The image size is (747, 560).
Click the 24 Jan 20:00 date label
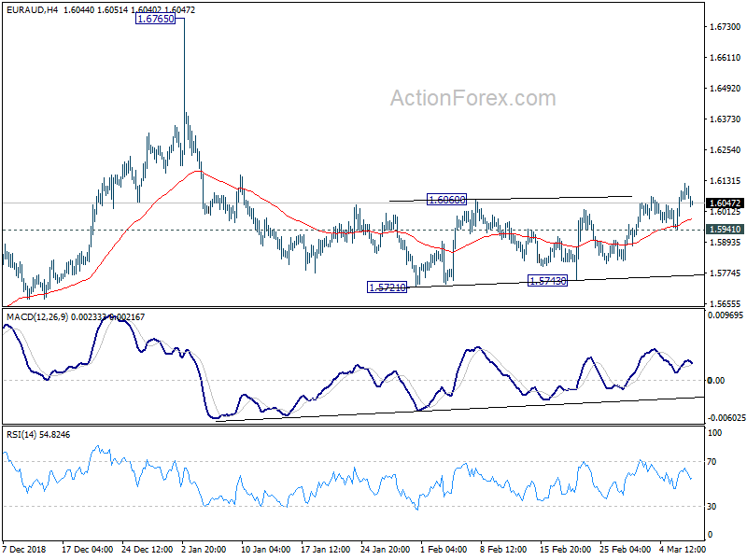(x=386, y=550)
